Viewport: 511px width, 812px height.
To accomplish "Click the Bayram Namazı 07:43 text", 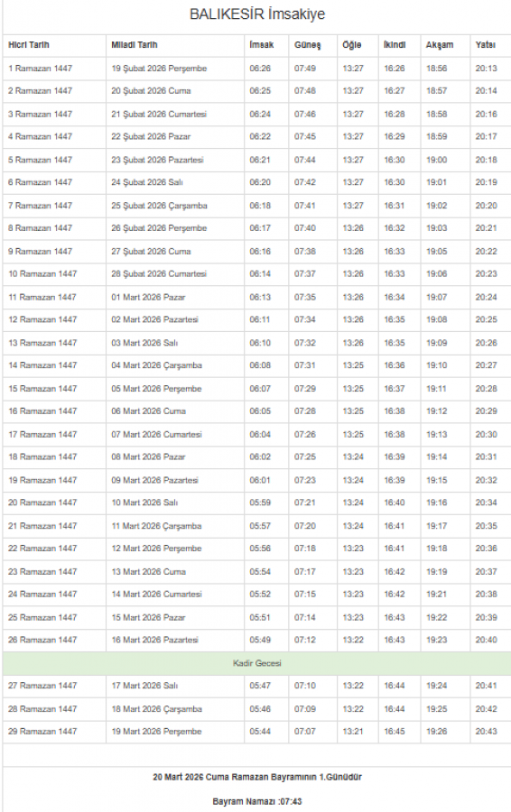I will [x=257, y=802].
